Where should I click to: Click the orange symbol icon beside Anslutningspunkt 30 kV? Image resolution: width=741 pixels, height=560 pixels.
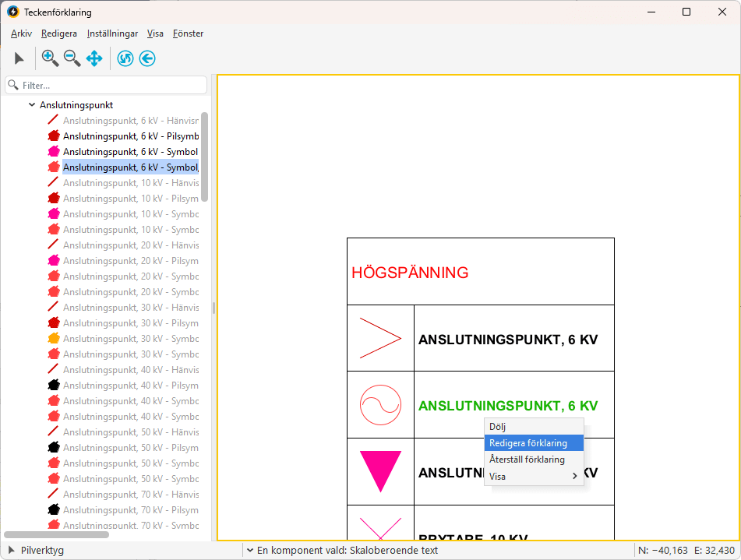point(54,339)
